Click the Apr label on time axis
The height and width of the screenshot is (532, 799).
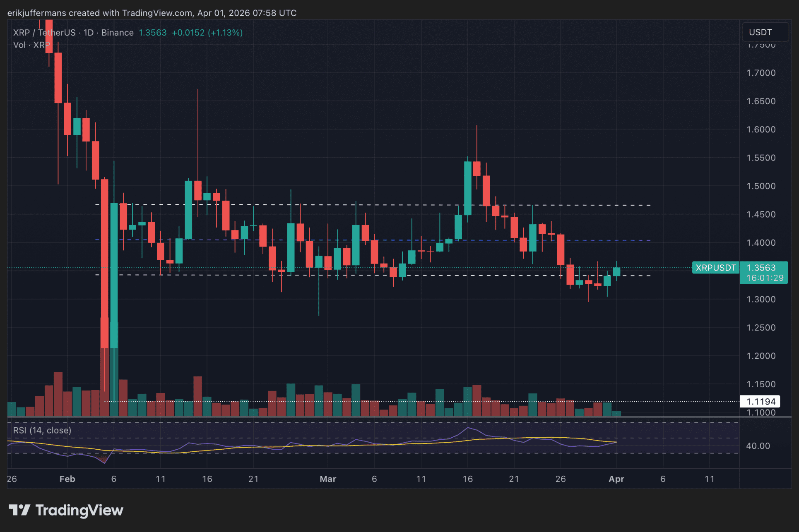616,479
